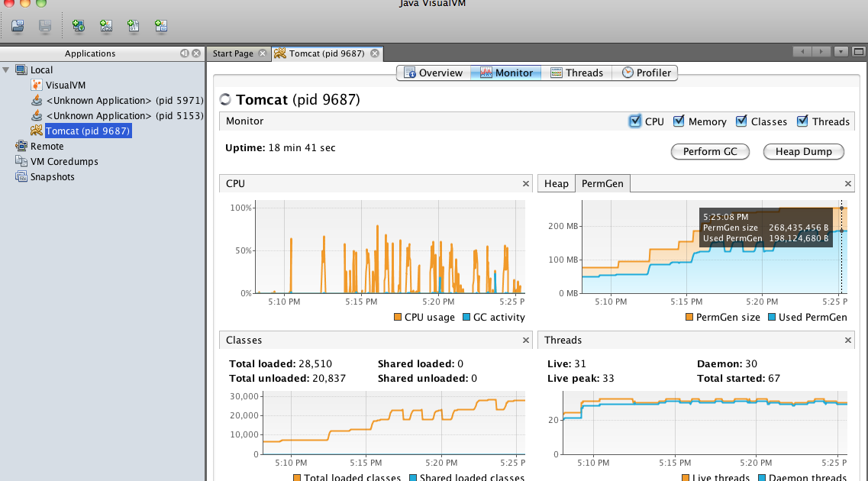Open the document list dropdown arrow
The height and width of the screenshot is (481, 868).
841,51
